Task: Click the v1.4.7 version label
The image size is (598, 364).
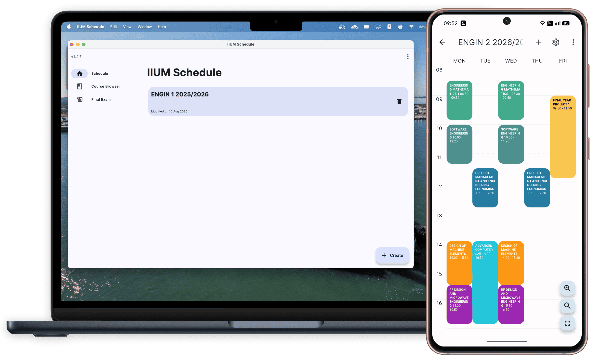Action: point(76,57)
